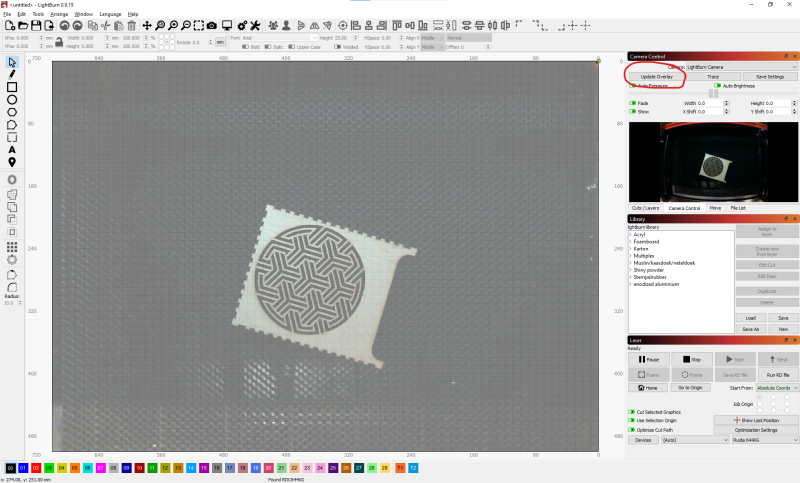Expand the Multiplex library entry
This screenshot has width=800, height=483.
pyautogui.click(x=631, y=256)
